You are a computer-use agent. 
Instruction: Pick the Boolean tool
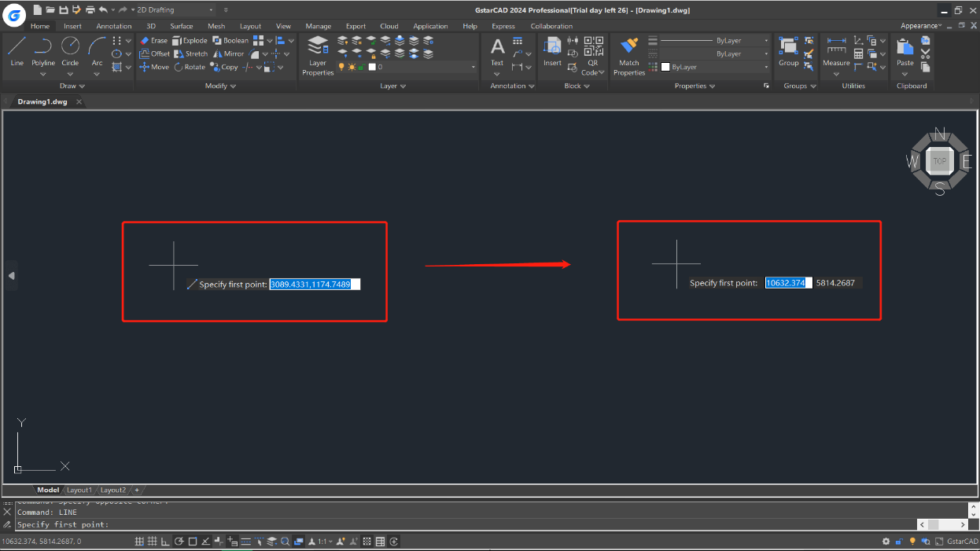pyautogui.click(x=230, y=41)
